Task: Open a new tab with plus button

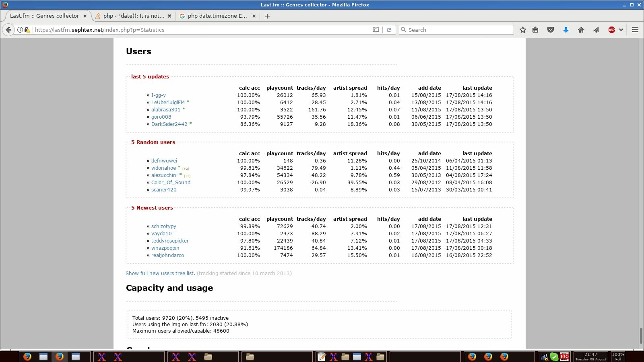Action: 267,16
